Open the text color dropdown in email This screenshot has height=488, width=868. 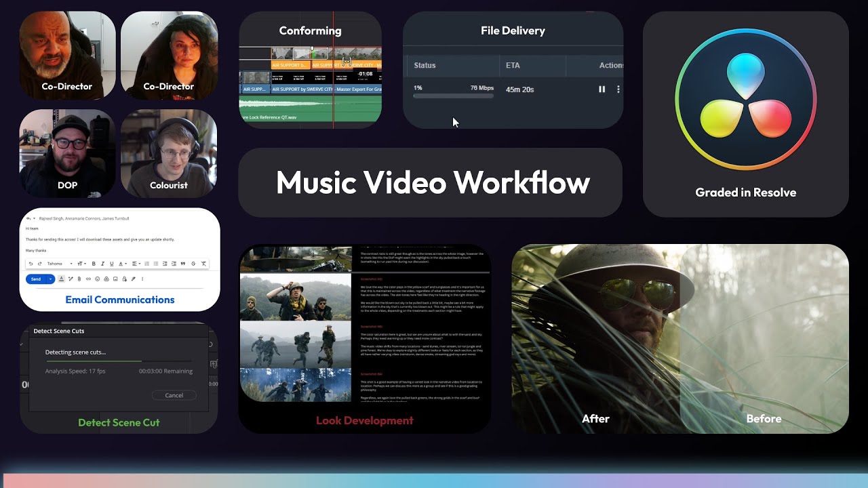123,264
